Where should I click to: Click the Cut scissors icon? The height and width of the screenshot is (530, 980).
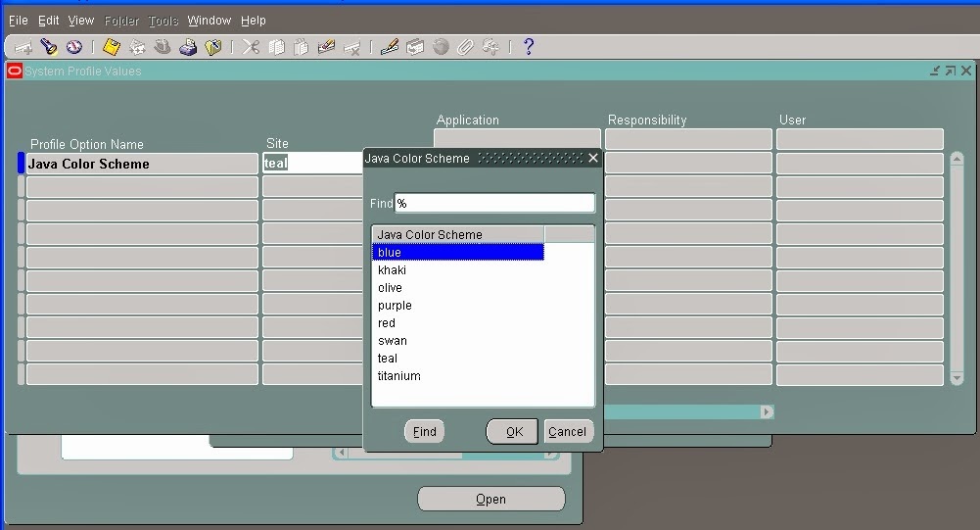251,47
